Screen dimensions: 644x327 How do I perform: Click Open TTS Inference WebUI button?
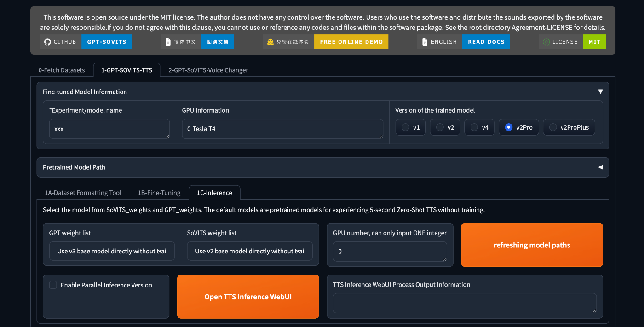point(248,297)
